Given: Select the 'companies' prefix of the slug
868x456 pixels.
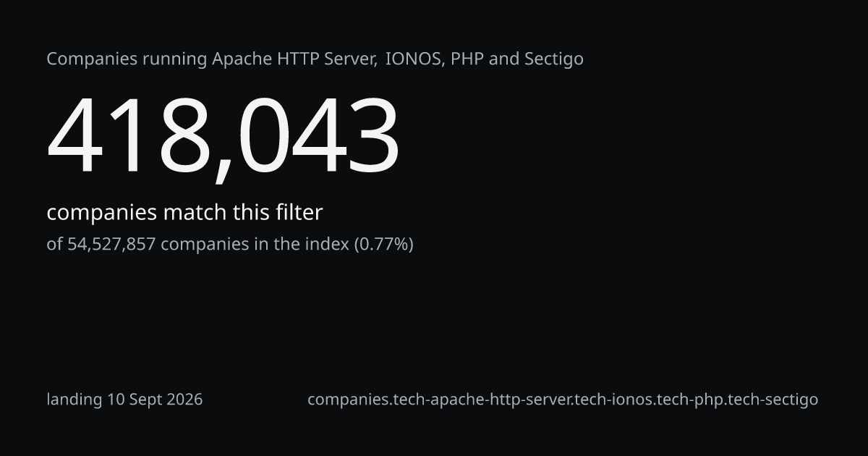Looking at the screenshot, I should click(x=346, y=400).
